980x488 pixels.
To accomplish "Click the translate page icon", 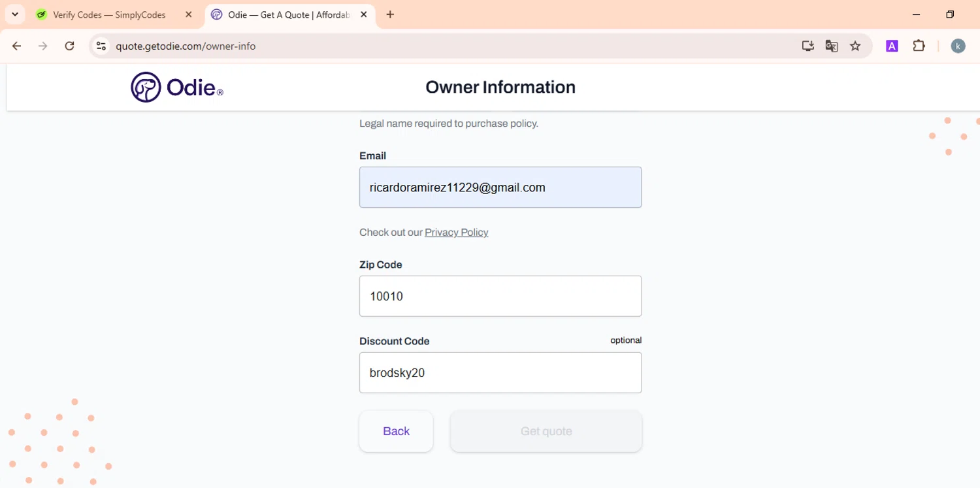I will tap(832, 46).
